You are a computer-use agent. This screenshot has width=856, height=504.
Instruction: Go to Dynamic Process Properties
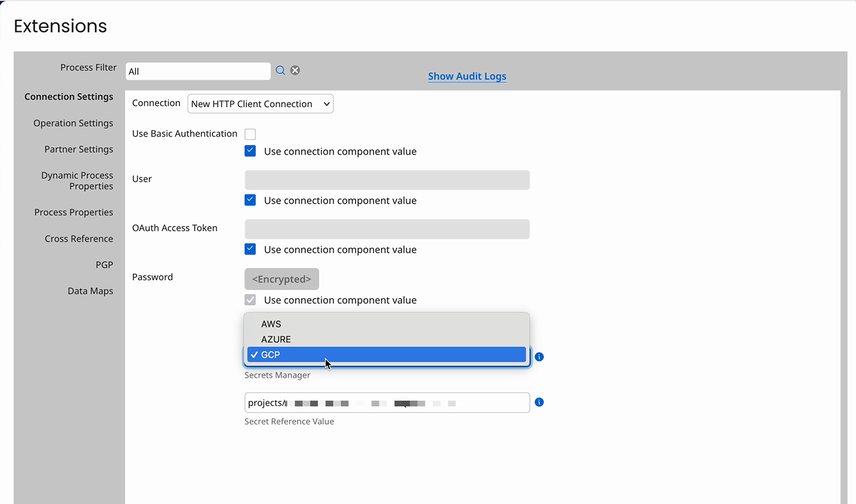pos(77,181)
